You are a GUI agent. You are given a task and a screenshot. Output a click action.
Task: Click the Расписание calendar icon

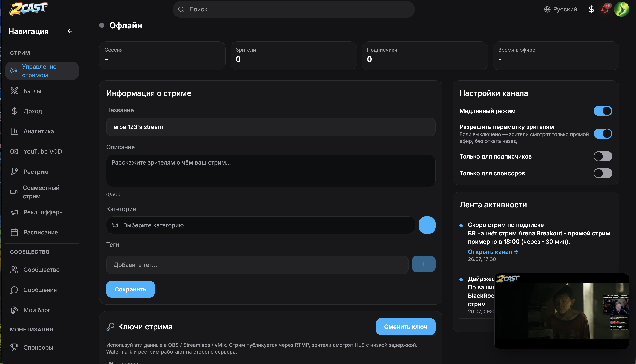click(x=14, y=232)
